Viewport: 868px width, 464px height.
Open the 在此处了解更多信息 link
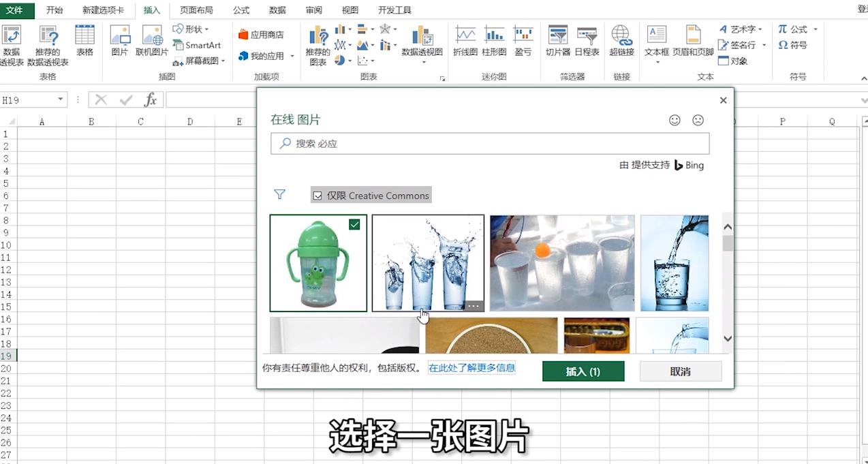pos(471,367)
